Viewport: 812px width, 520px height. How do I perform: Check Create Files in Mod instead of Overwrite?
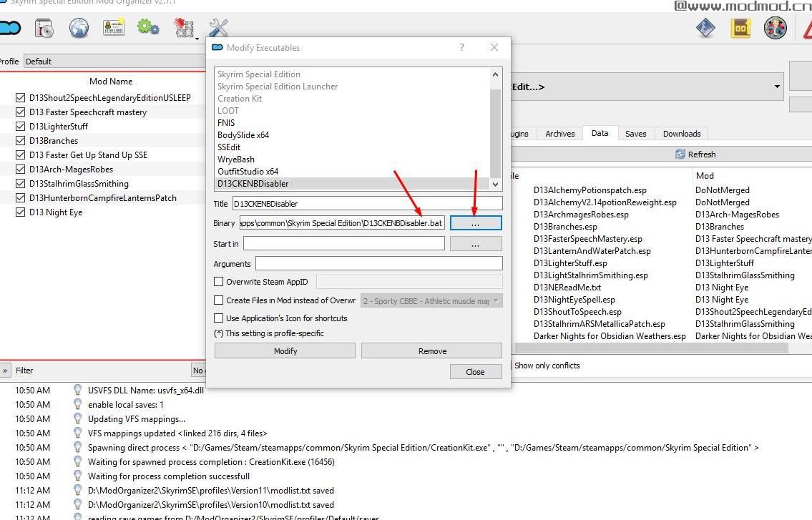tap(218, 300)
